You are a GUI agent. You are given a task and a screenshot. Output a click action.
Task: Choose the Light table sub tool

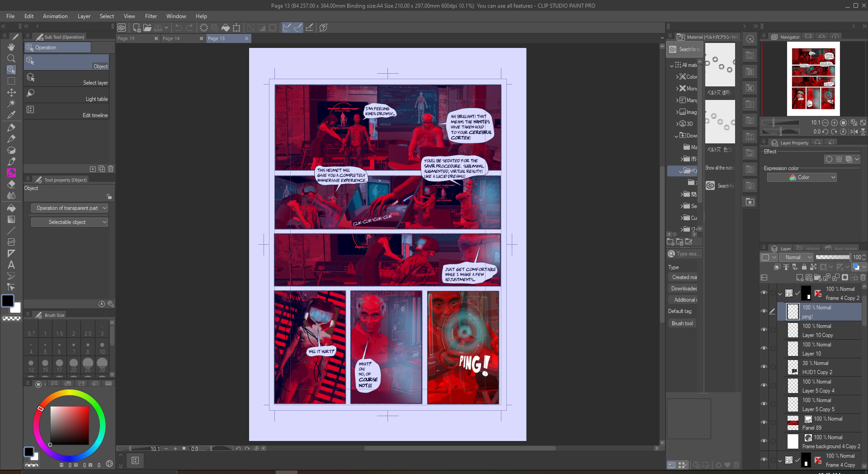pyautogui.click(x=67, y=95)
